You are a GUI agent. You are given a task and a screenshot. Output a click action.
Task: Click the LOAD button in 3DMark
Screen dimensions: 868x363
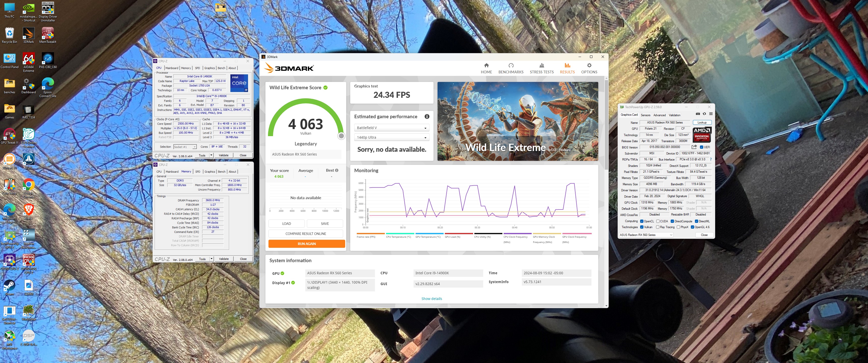point(286,224)
